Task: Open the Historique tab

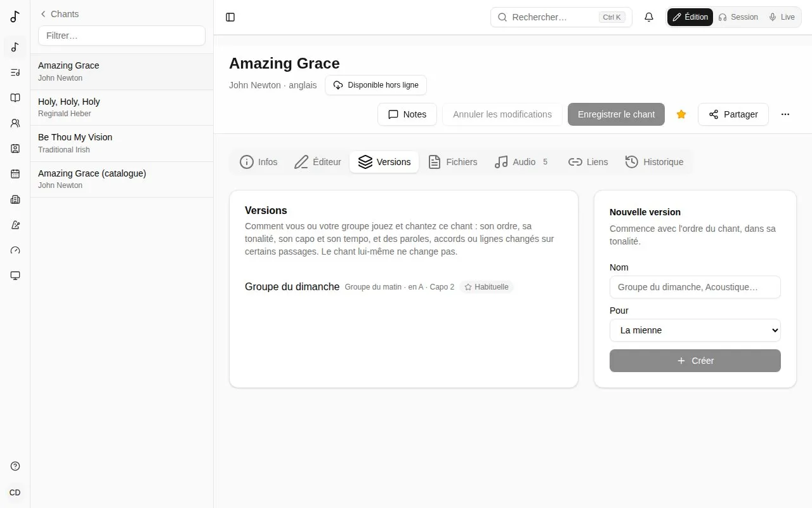Action: (655, 162)
